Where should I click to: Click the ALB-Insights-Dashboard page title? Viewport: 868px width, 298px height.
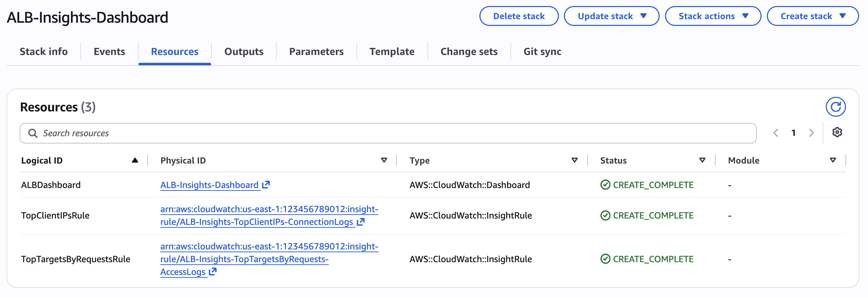coord(88,17)
